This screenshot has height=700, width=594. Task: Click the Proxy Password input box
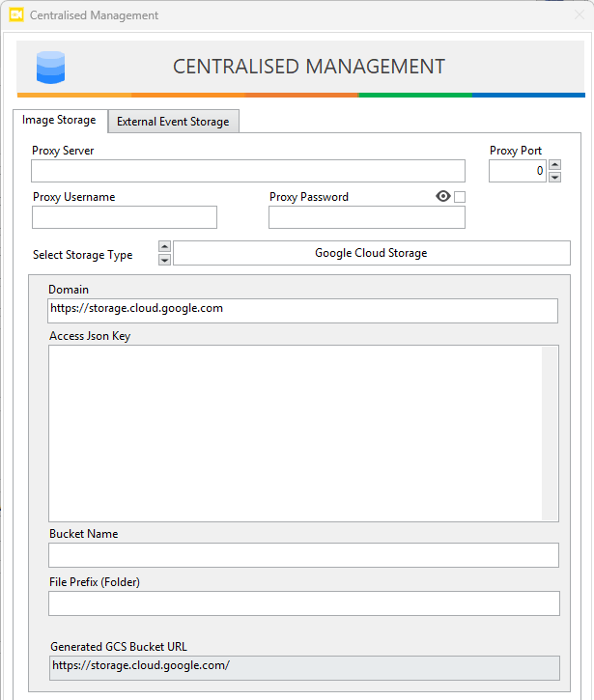(367, 217)
